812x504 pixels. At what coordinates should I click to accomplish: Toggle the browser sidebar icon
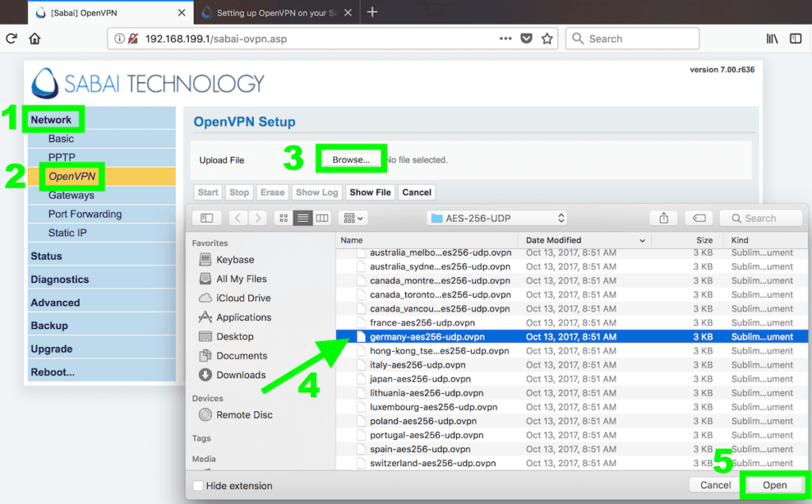795,38
